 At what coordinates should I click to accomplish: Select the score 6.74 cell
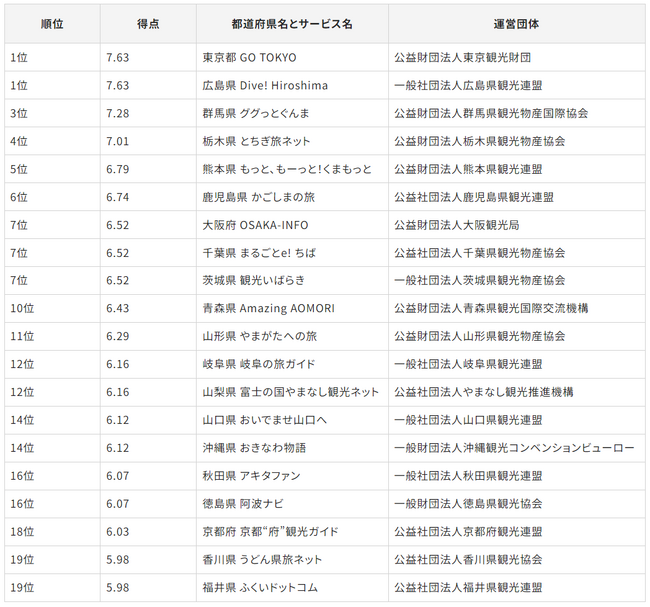117,198
